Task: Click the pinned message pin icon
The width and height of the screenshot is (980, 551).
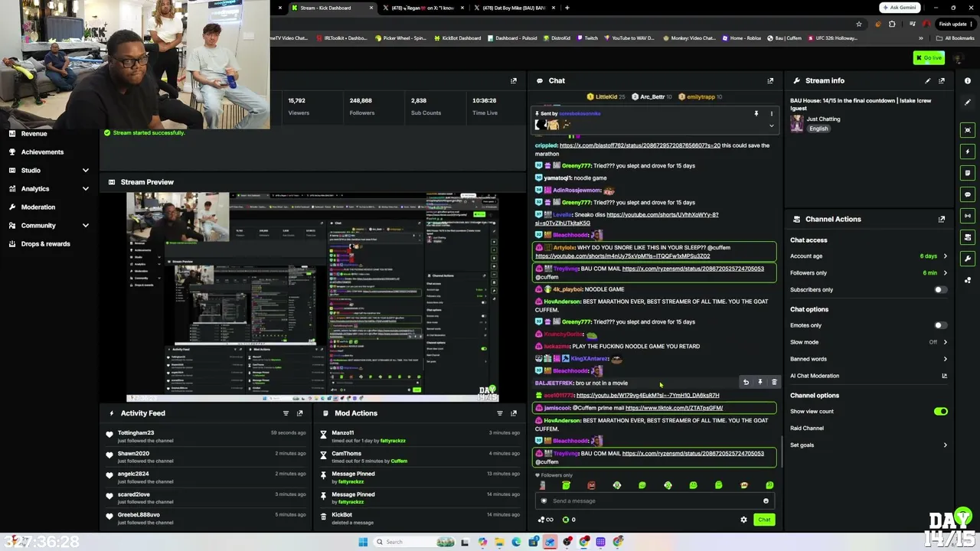Action: (756, 113)
